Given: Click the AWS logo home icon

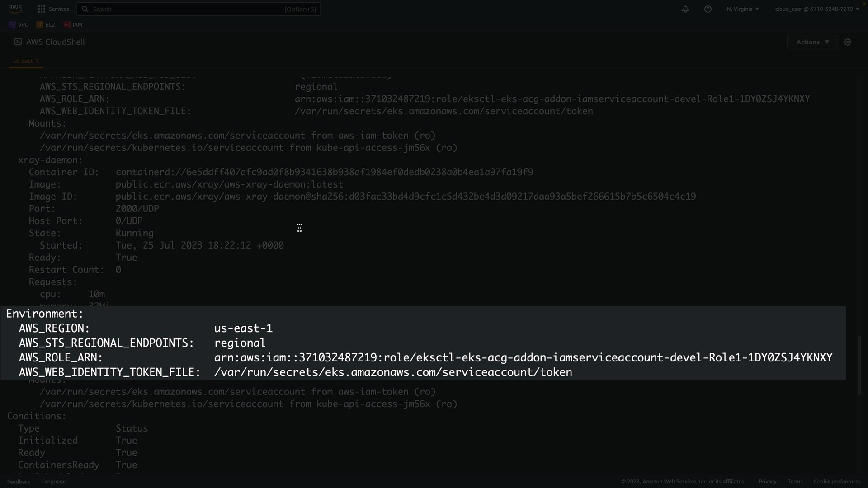Looking at the screenshot, I should (15, 9).
